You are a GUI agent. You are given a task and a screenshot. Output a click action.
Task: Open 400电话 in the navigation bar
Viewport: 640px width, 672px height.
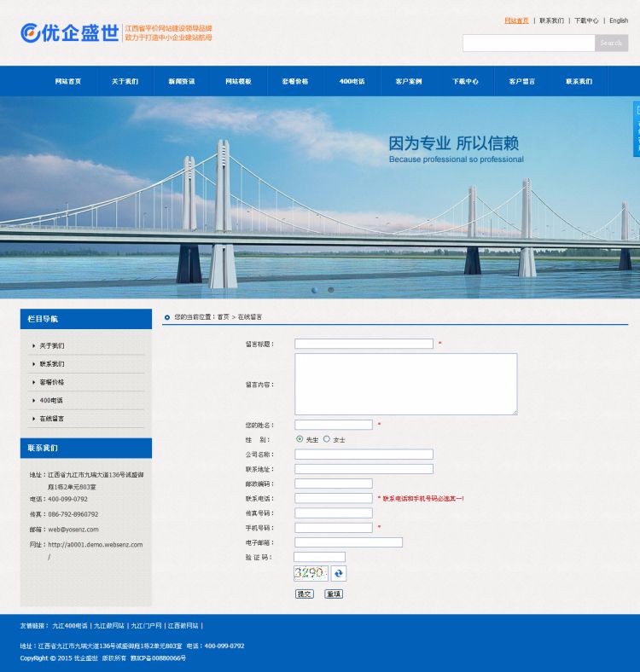coord(352,81)
